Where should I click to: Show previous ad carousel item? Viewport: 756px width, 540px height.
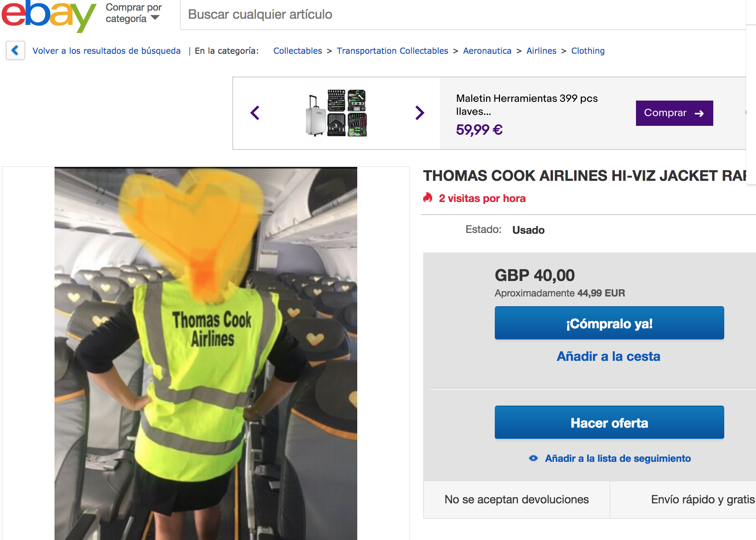coord(255,113)
